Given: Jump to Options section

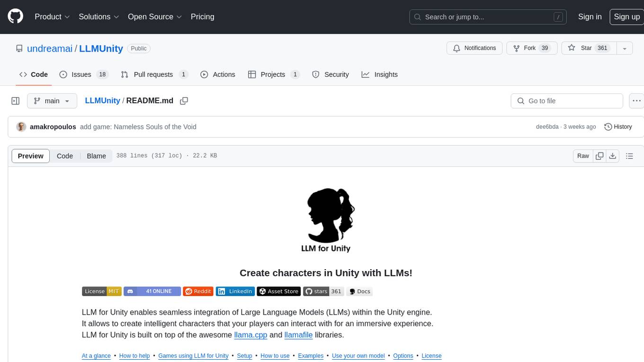Looking at the screenshot, I should tap(403, 356).
